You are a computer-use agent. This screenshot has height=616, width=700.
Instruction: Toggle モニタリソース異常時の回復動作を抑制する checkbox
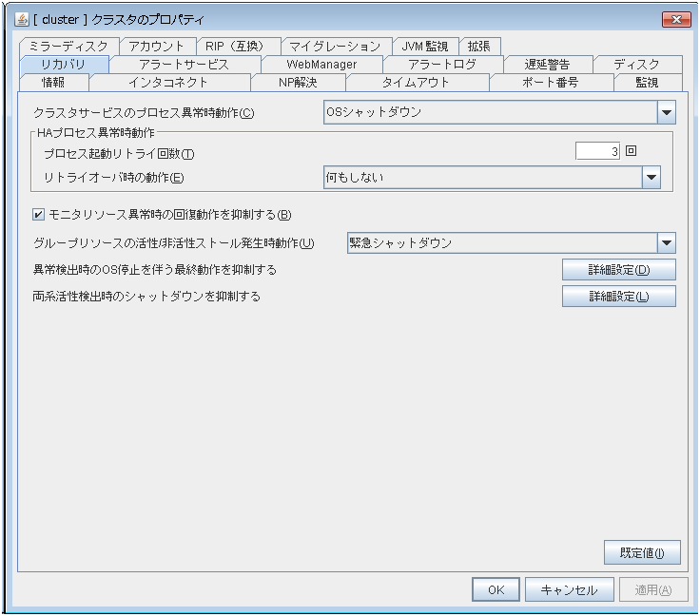[x=39, y=214]
